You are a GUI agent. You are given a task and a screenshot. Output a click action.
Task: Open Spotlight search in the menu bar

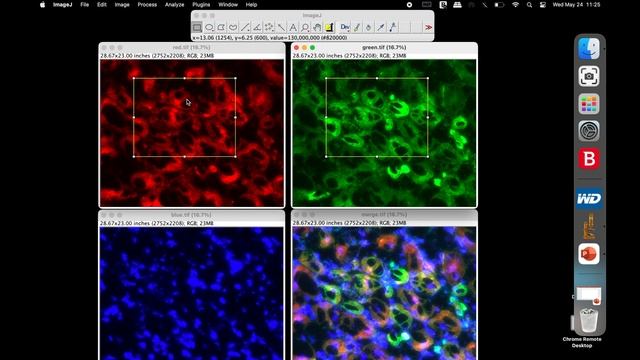tap(529, 5)
